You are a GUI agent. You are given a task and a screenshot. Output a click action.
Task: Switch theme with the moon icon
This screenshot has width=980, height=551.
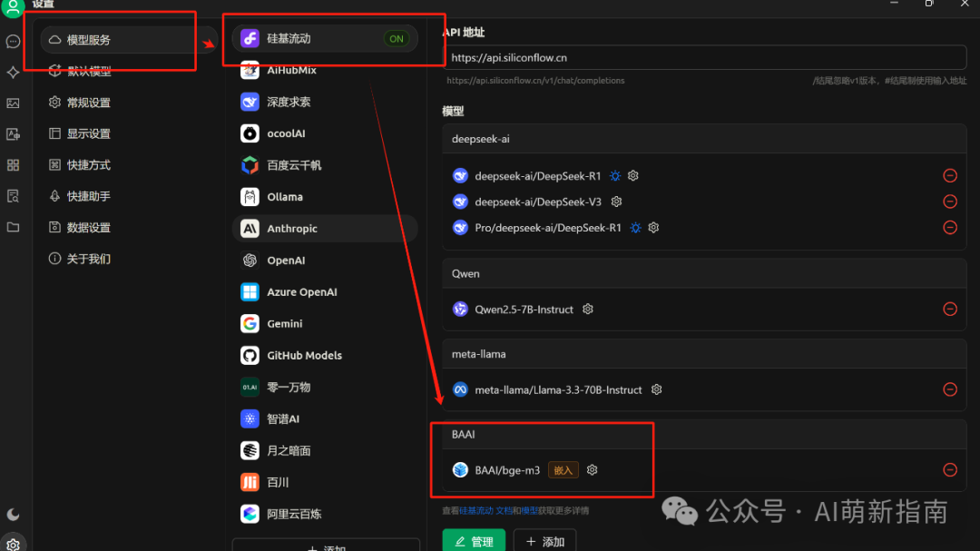click(13, 515)
